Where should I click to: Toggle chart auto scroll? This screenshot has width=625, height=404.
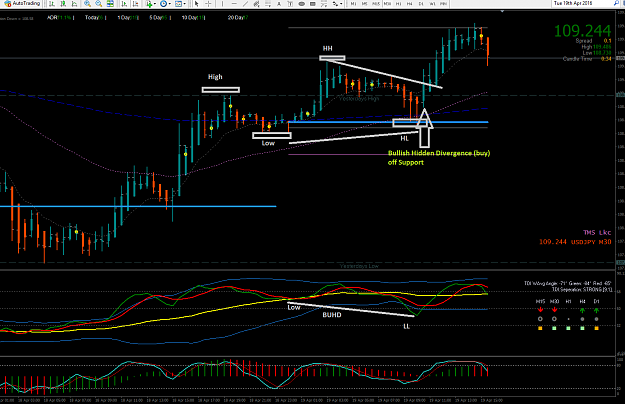(124, 4)
